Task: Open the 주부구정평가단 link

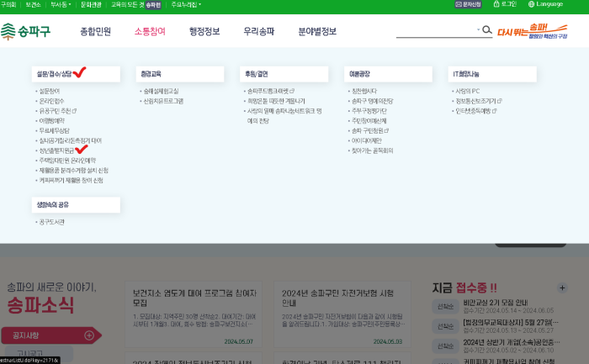Action: pyautogui.click(x=369, y=111)
